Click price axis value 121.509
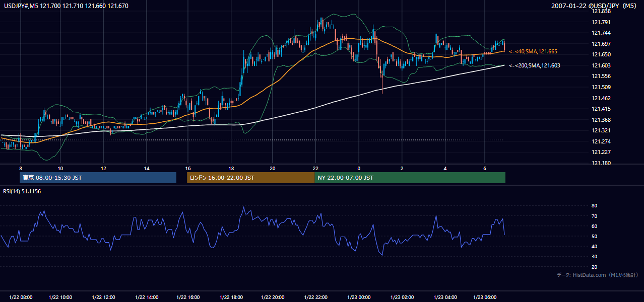Screen dimensions: 644x302 coord(601,87)
